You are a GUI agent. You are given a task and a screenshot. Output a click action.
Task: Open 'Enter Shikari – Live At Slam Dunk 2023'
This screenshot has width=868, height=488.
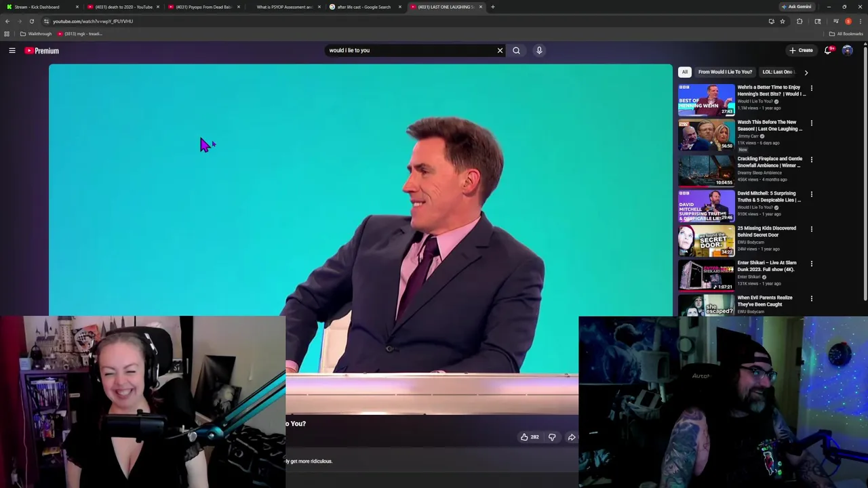coord(767,266)
